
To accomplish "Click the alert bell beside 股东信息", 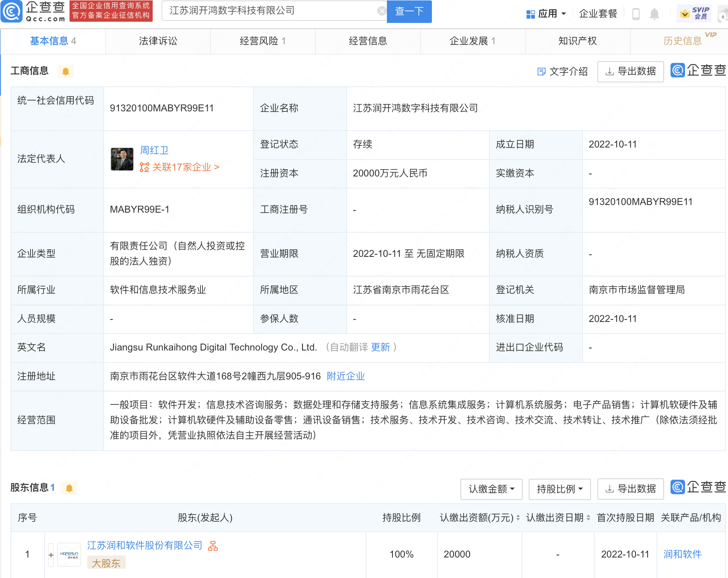I will [69, 488].
